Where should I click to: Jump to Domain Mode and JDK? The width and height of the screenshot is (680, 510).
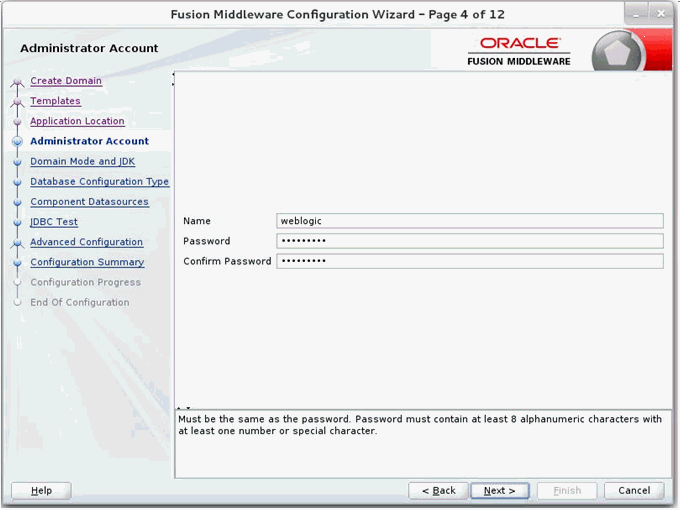[82, 161]
